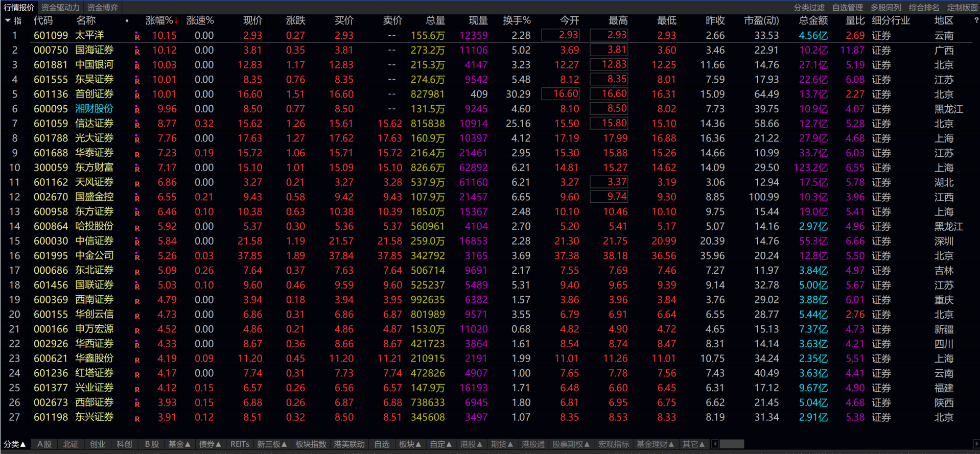Sort by the 换手% column header

coord(517,20)
